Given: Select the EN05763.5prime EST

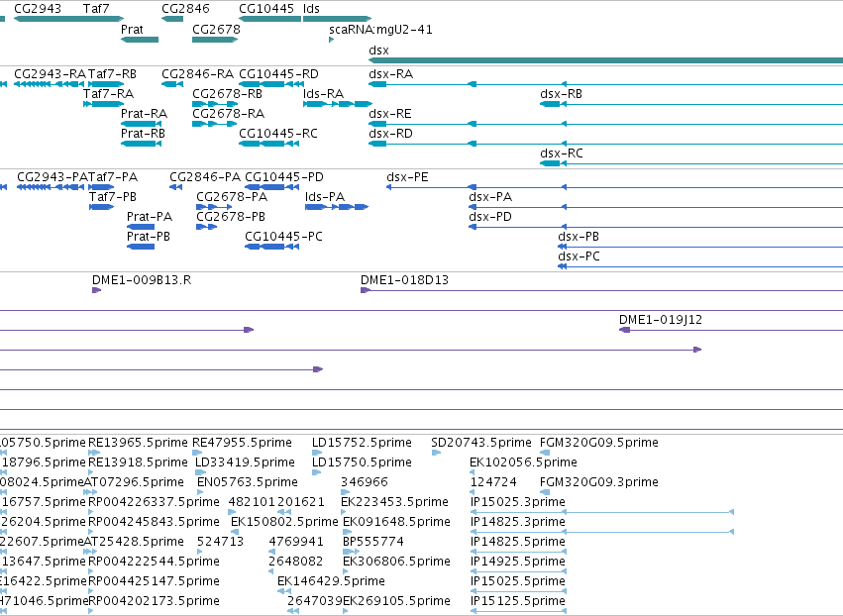Looking at the screenshot, I should [200, 492].
